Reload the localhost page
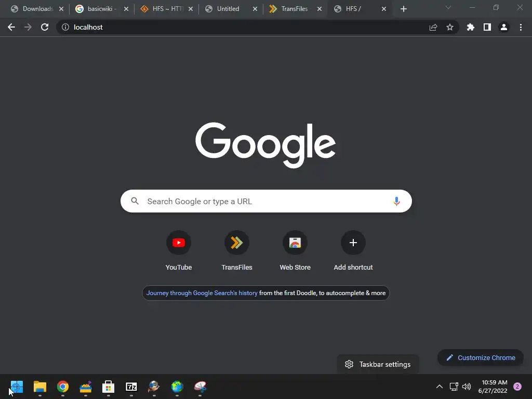This screenshot has width=532, height=399. tap(45, 27)
